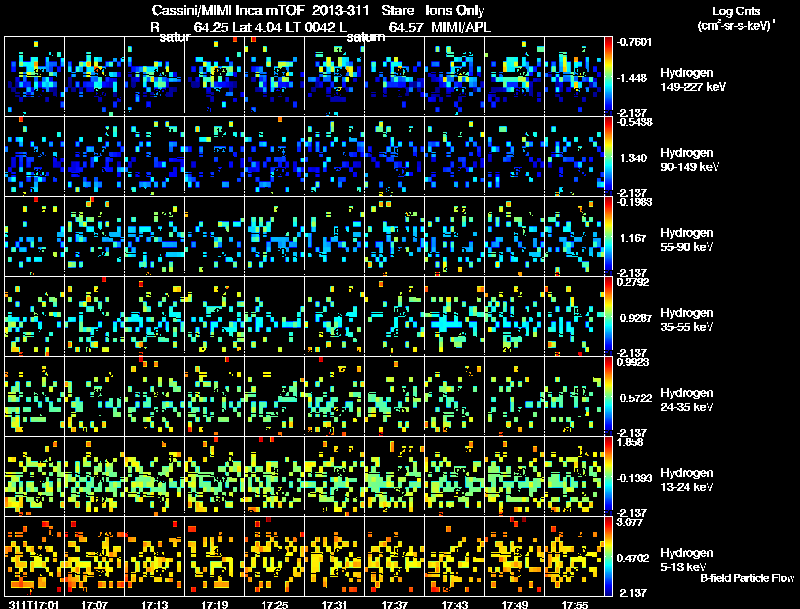The image size is (800, 609).
Task: Click the 17:13 time label
Action: tap(155, 604)
